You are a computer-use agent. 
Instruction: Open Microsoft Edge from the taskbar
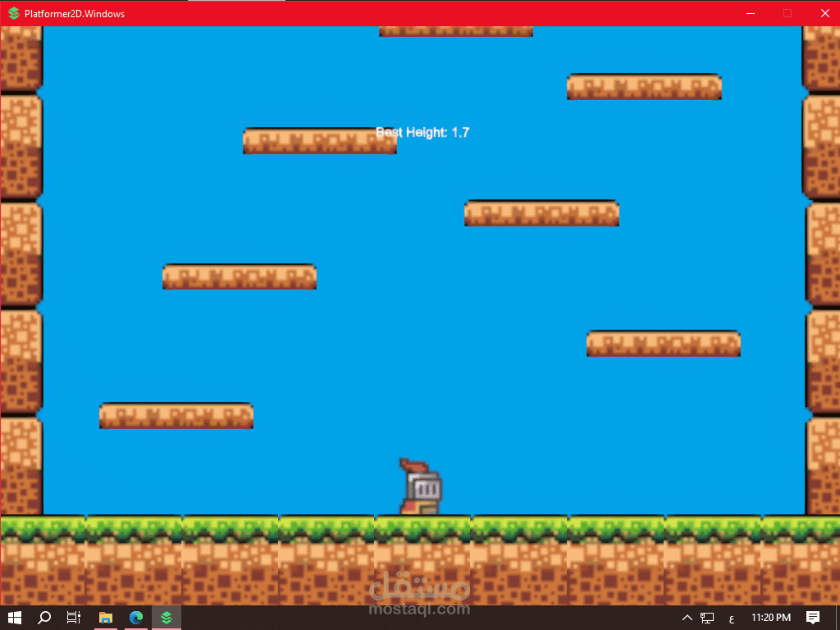pos(136,618)
